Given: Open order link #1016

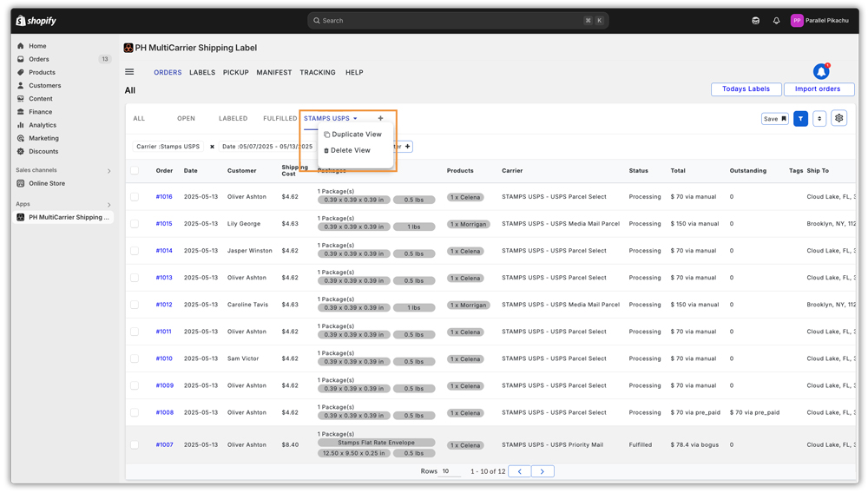Looking at the screenshot, I should (x=164, y=197).
